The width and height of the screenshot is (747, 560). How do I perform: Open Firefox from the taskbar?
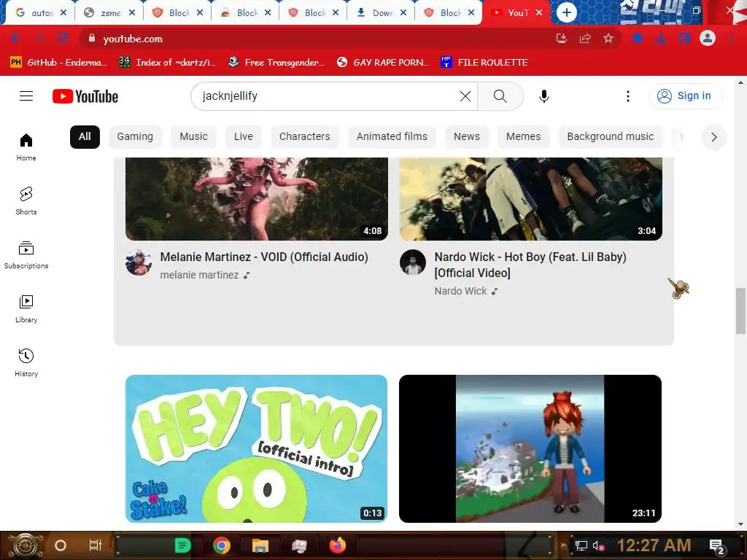pyautogui.click(x=338, y=545)
